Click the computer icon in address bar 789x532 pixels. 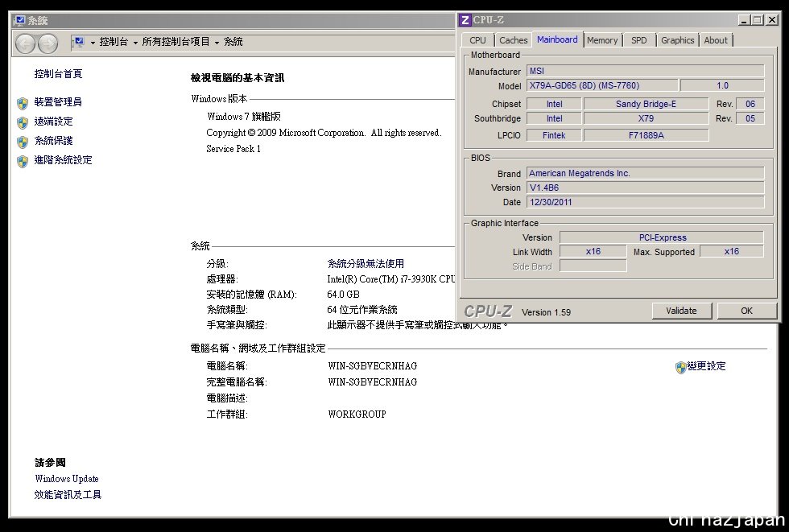coord(79,42)
